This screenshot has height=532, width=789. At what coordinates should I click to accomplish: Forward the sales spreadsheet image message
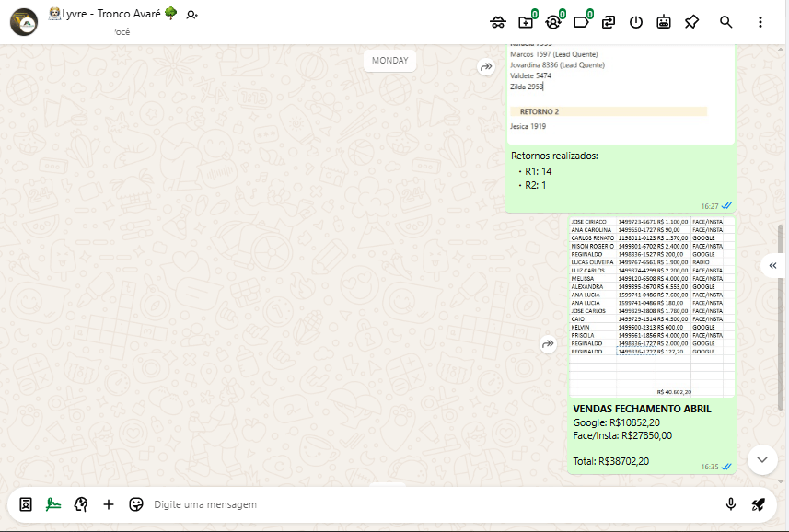(548, 344)
